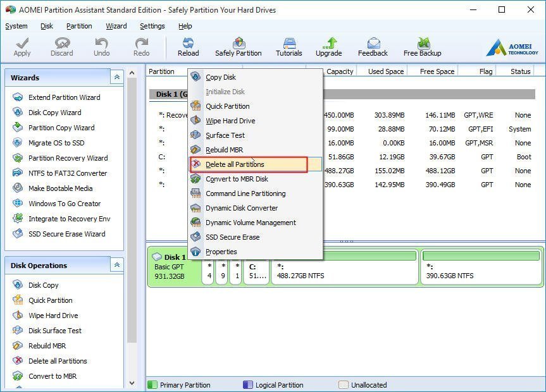Click Disk Copy in Disk Operations

(35, 285)
